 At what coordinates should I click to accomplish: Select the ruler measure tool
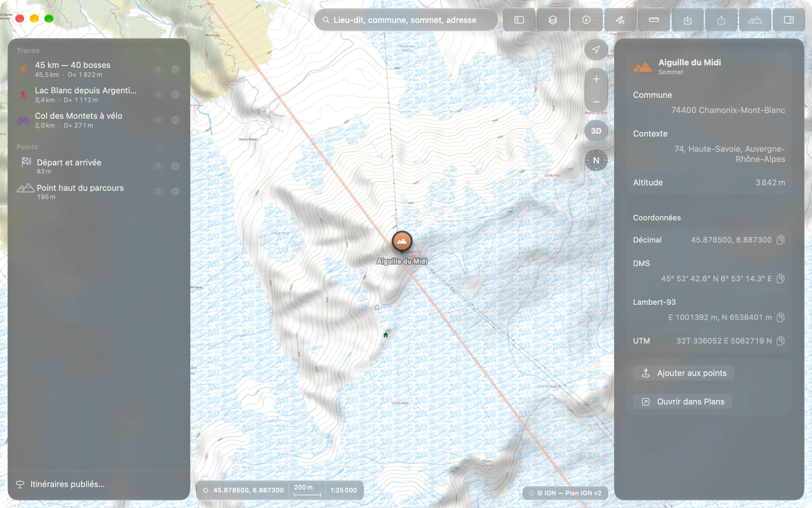pos(654,20)
